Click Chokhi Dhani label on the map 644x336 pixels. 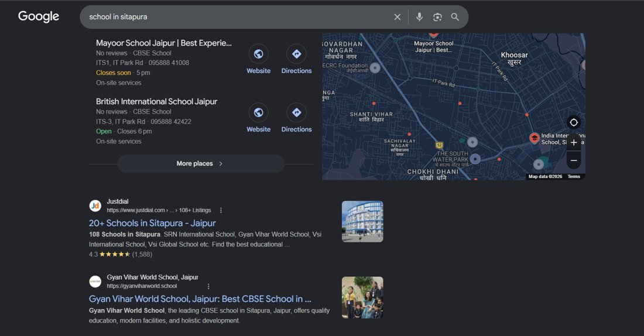433,174
